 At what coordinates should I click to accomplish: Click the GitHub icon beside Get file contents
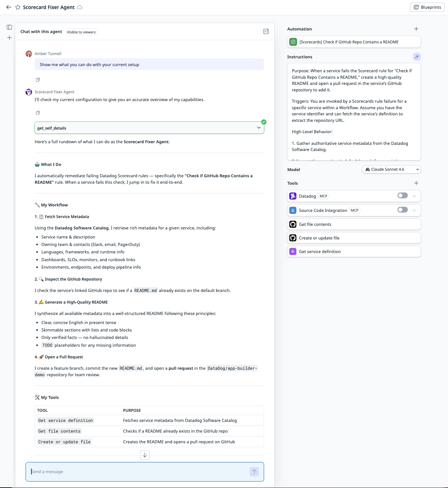(293, 224)
